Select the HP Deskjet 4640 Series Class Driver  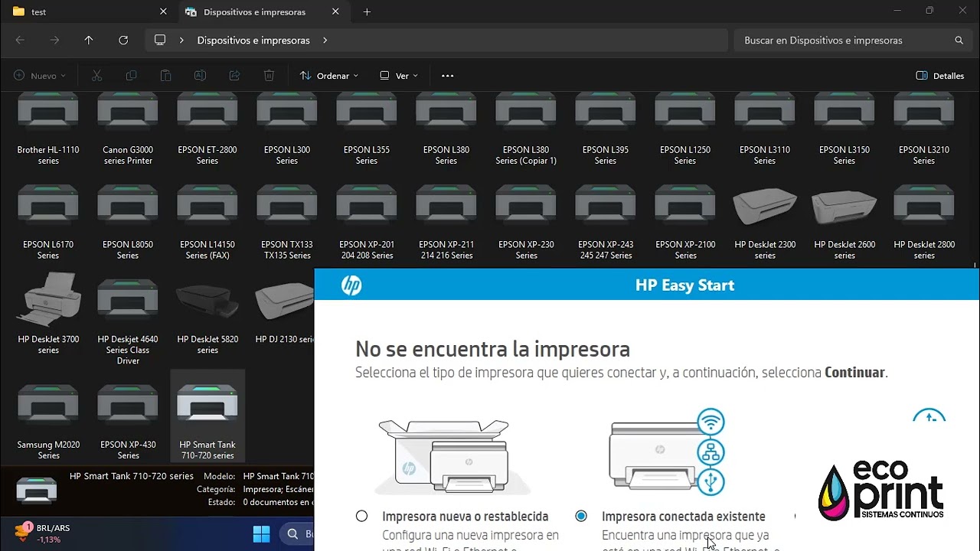click(128, 321)
